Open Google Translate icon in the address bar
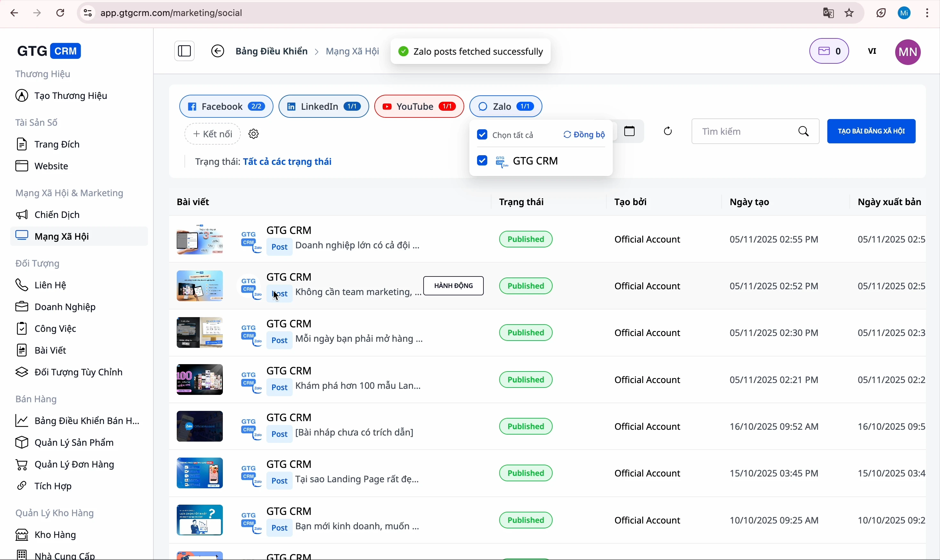940x560 pixels. coord(828,12)
